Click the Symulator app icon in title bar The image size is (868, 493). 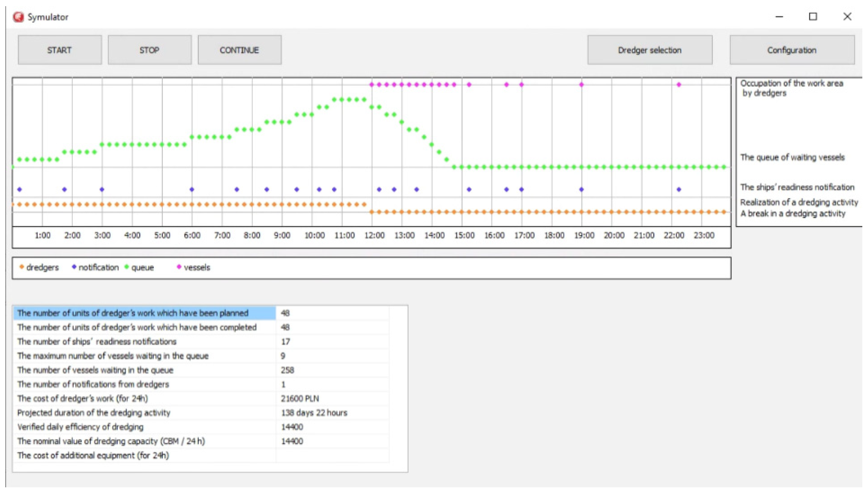18,17
